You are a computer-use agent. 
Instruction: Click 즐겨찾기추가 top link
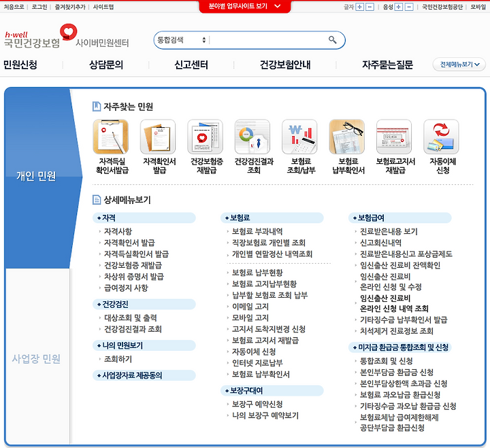point(70,7)
